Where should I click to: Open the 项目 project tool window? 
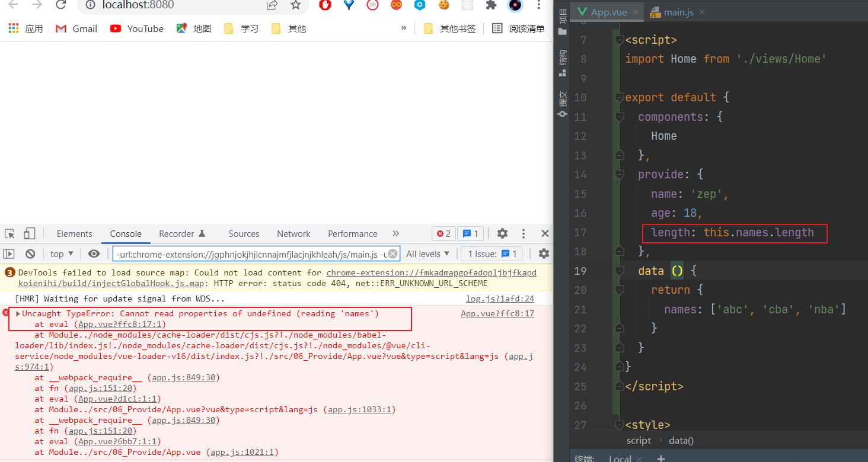[x=562, y=23]
